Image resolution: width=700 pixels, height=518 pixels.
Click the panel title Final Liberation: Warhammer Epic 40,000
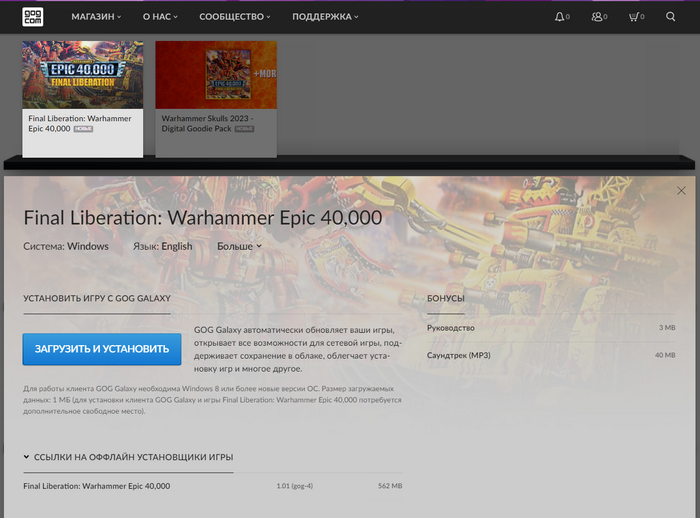(x=203, y=218)
